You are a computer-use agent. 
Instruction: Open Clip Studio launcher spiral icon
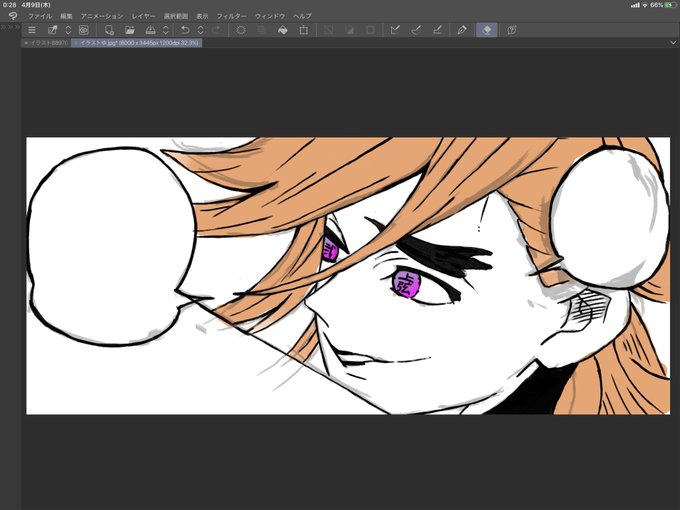[x=83, y=30]
